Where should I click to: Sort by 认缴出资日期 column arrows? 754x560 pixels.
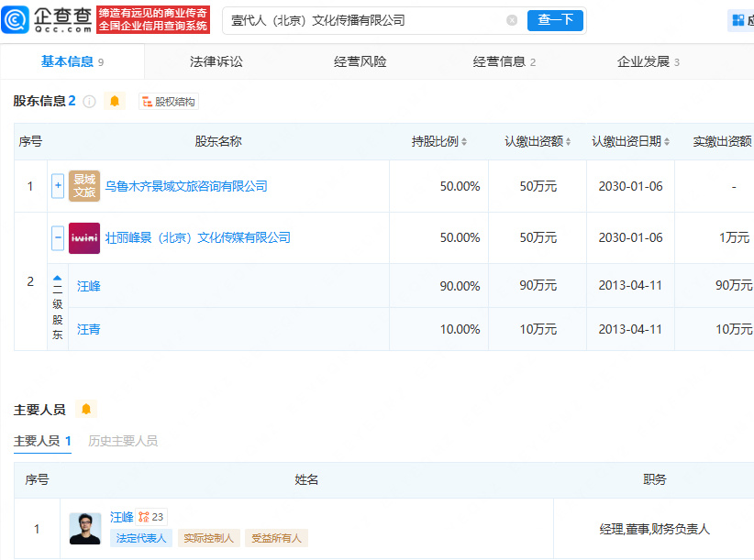pyautogui.click(x=667, y=142)
